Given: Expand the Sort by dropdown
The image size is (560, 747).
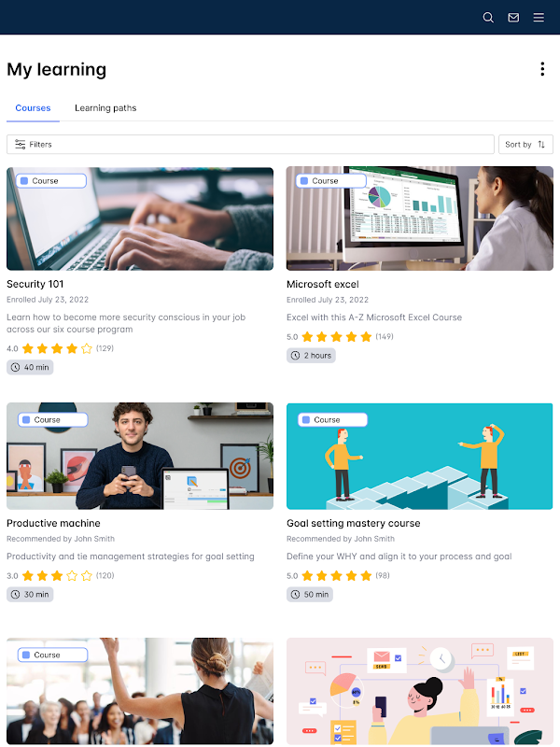Looking at the screenshot, I should click(525, 145).
